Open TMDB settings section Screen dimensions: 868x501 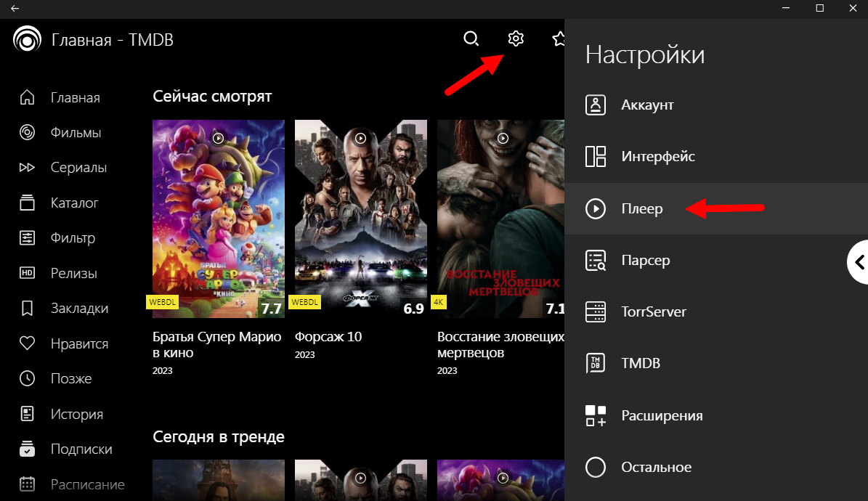[x=716, y=363]
